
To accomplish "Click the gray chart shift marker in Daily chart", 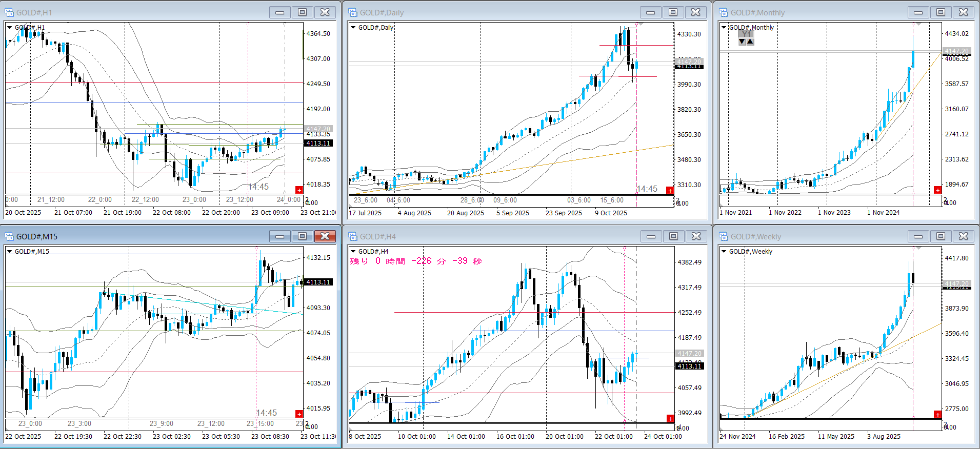I will 640,24.
